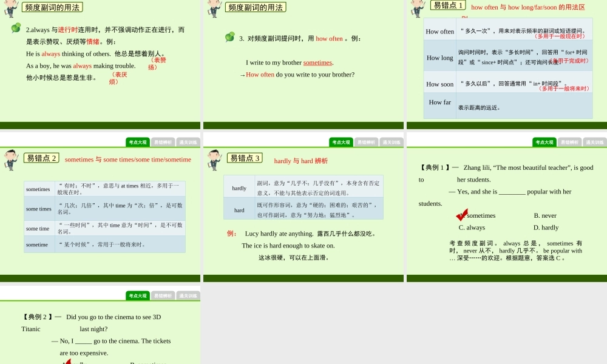Screen dimensions: 607x364
Task: Click the red note '(表厌烦)'
Action: [118, 78]
